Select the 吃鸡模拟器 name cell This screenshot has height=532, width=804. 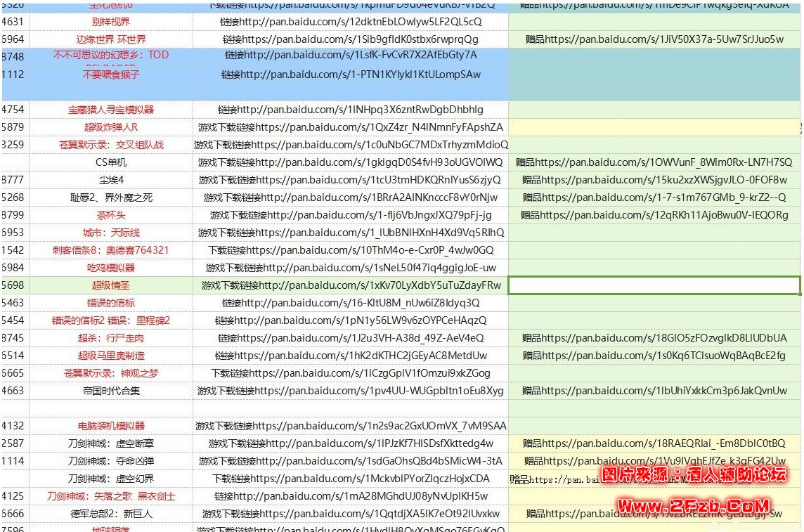tap(111, 268)
